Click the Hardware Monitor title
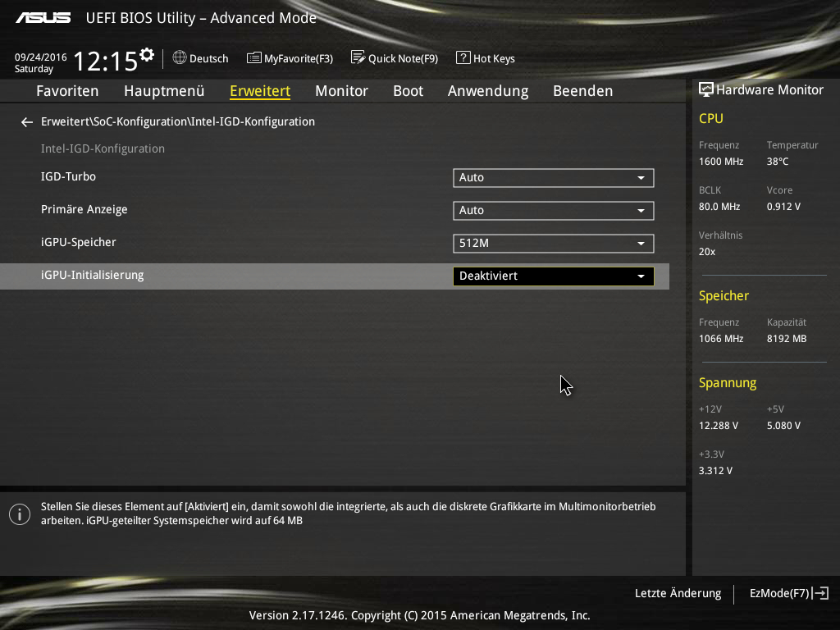 point(769,89)
